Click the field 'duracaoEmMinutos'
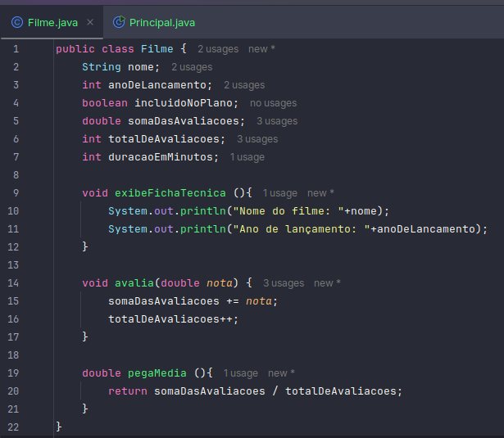 pyautogui.click(x=161, y=157)
